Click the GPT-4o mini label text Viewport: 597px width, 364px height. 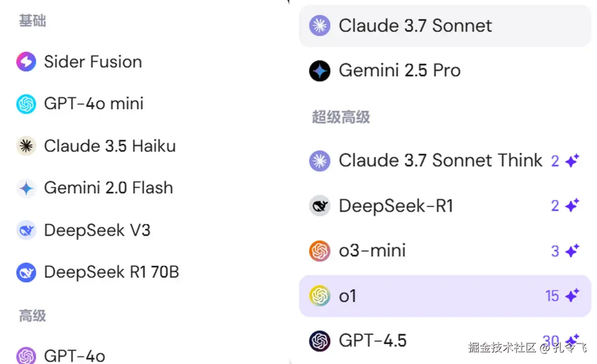93,104
